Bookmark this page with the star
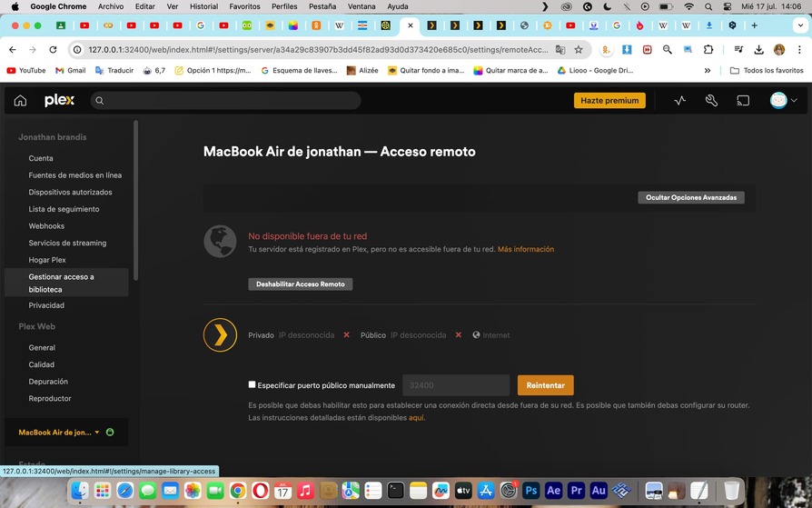 pos(579,50)
